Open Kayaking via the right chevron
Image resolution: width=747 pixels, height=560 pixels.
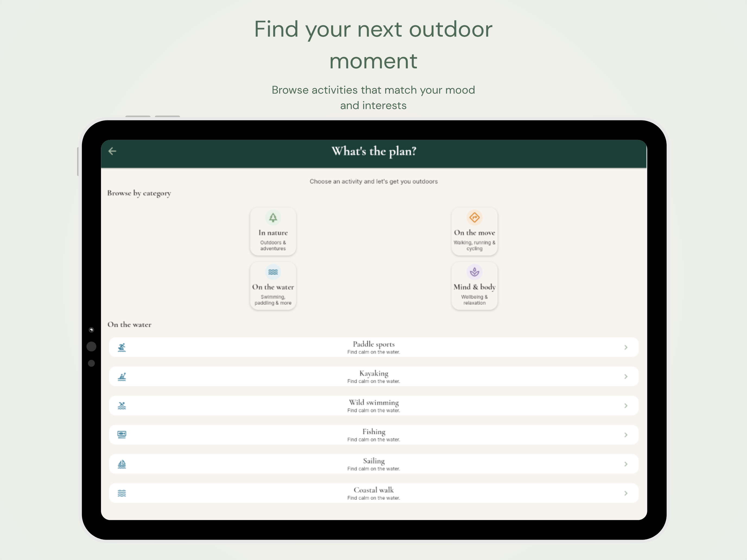[x=626, y=377]
